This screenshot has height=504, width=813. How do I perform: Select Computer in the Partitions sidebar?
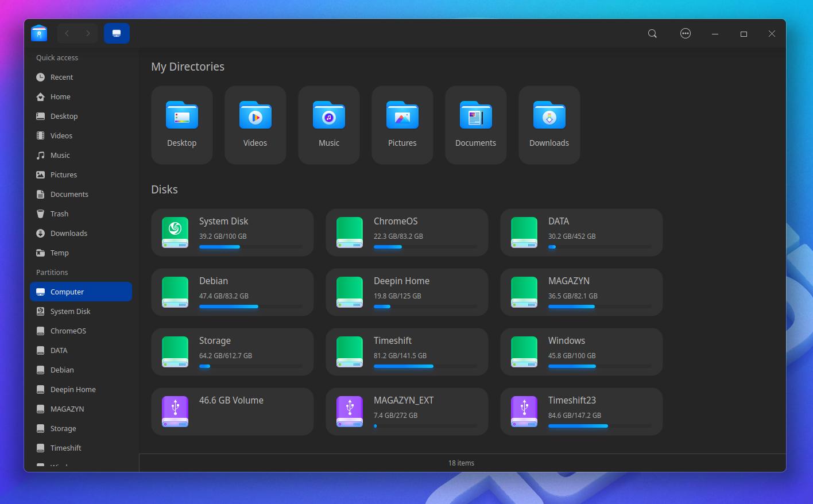(x=81, y=292)
